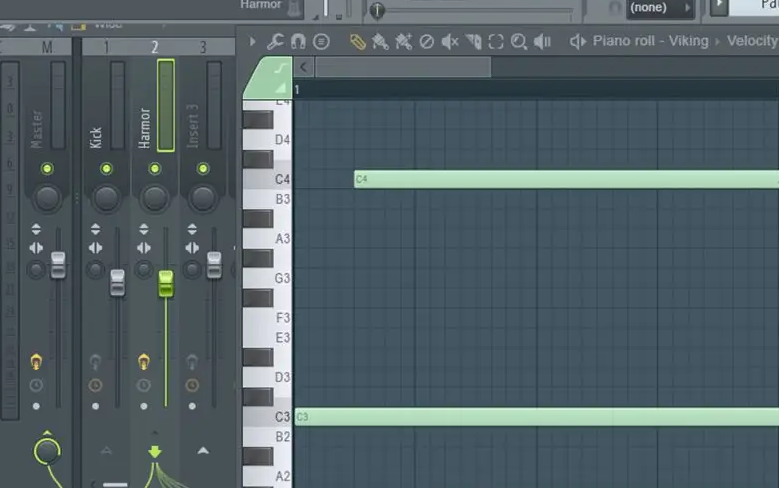Mute the Insert 3 mixer track
Viewport: 779px width, 488px height.
click(203, 169)
